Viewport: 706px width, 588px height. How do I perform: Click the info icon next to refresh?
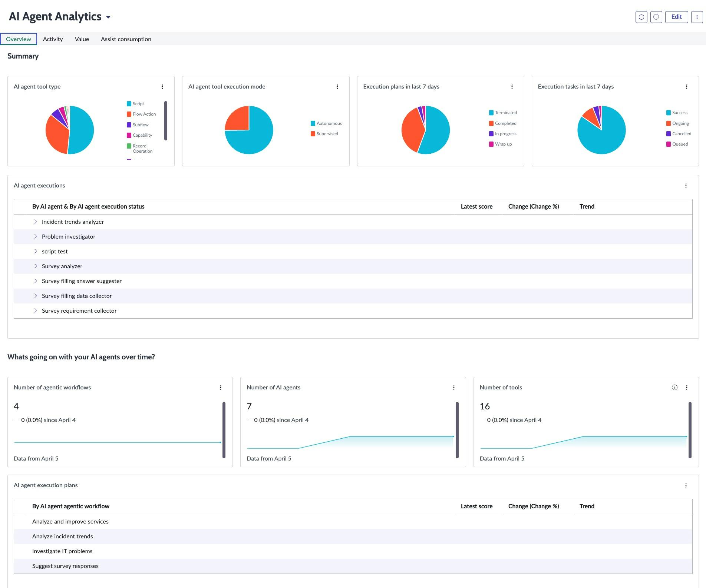[x=656, y=17]
